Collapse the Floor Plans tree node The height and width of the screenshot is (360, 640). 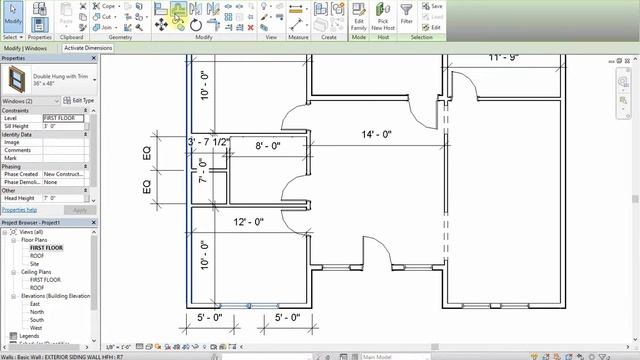tap(13, 240)
